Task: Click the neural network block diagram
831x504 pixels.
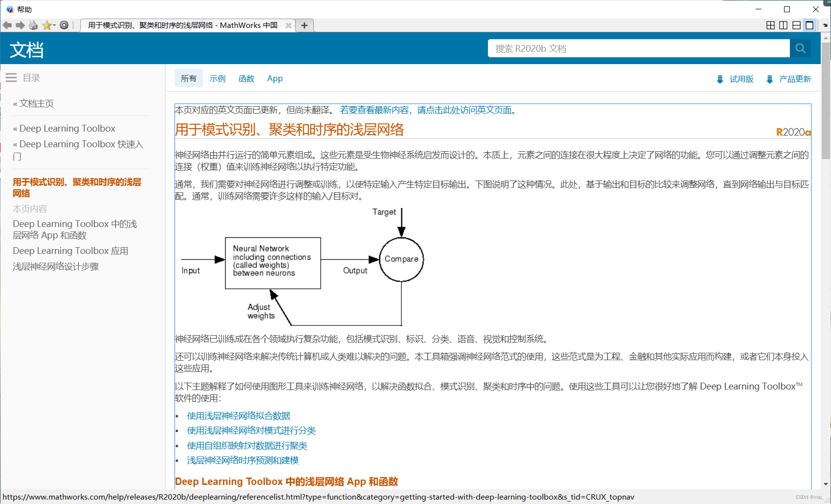Action: pyautogui.click(x=302, y=267)
